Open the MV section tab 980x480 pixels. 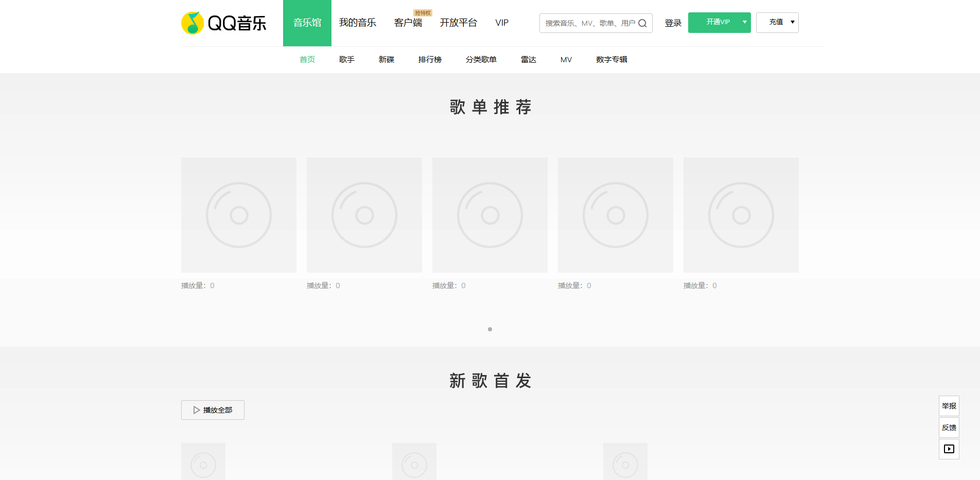click(566, 59)
